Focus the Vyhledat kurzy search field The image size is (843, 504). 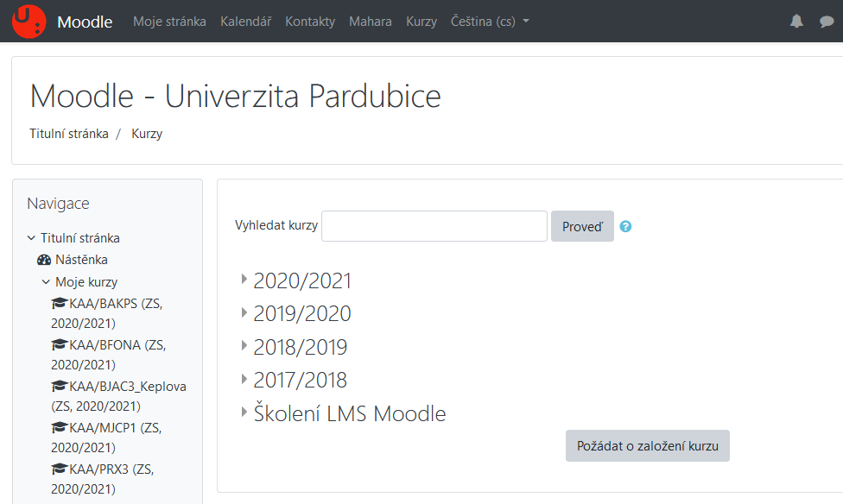pos(434,226)
